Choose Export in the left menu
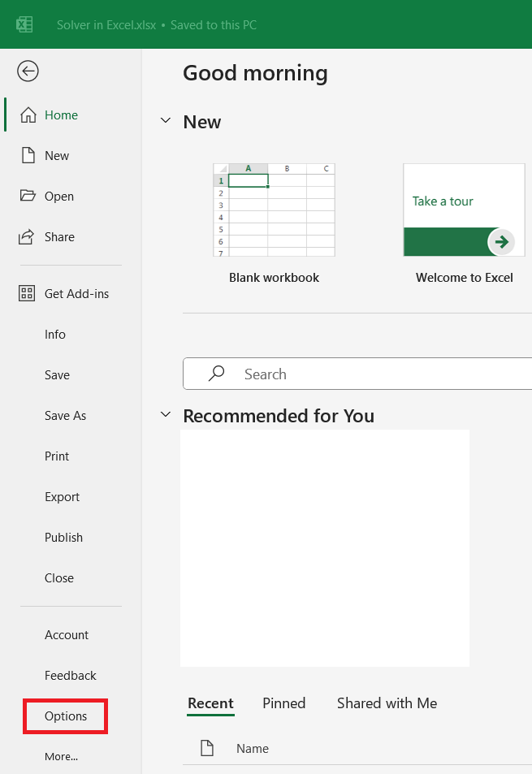 click(62, 496)
